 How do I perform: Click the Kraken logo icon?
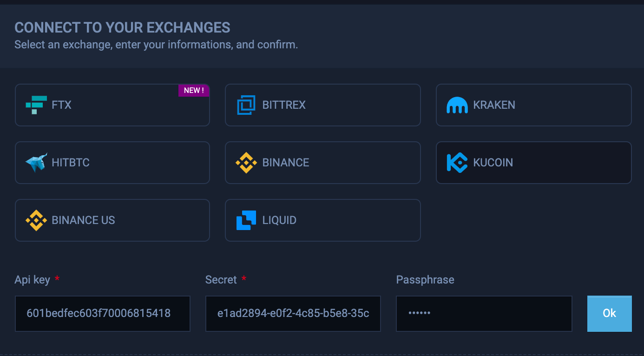(x=457, y=105)
